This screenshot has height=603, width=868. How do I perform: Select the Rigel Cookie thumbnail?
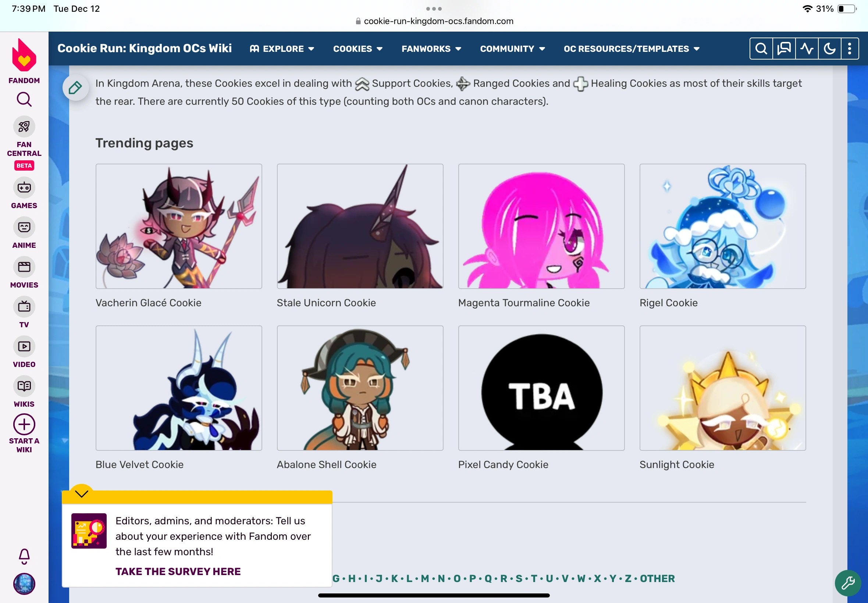pyautogui.click(x=722, y=226)
